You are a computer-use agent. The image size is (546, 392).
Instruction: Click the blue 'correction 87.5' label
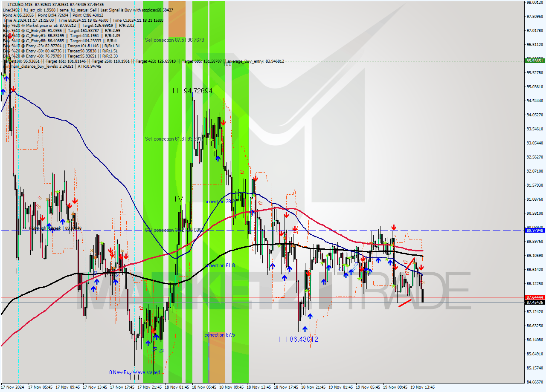(x=220, y=335)
